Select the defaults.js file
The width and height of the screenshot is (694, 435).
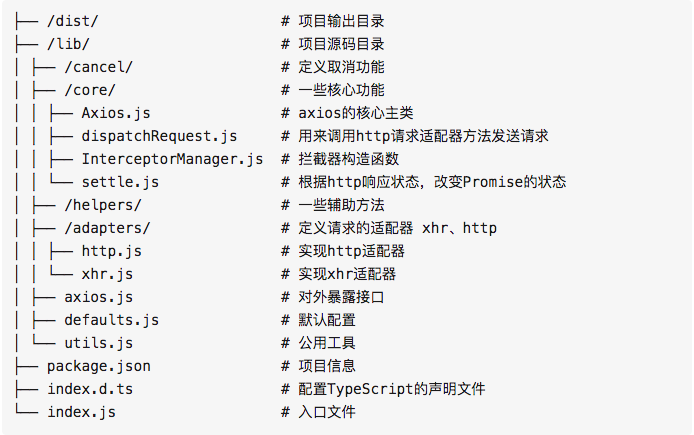[x=112, y=320]
